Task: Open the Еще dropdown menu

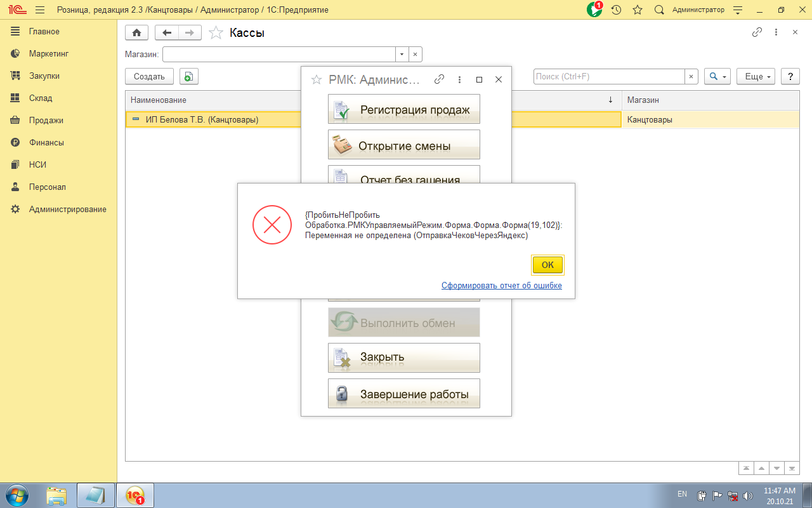Action: click(756, 76)
